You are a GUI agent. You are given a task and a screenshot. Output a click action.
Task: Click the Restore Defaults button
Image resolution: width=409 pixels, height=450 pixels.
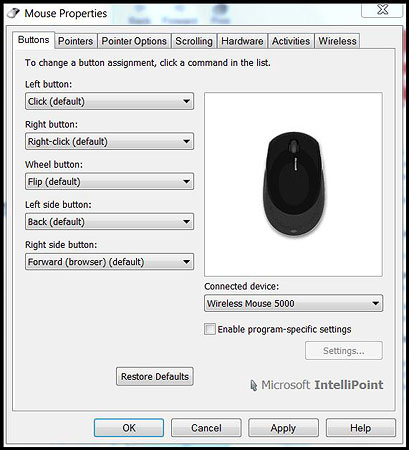155,377
